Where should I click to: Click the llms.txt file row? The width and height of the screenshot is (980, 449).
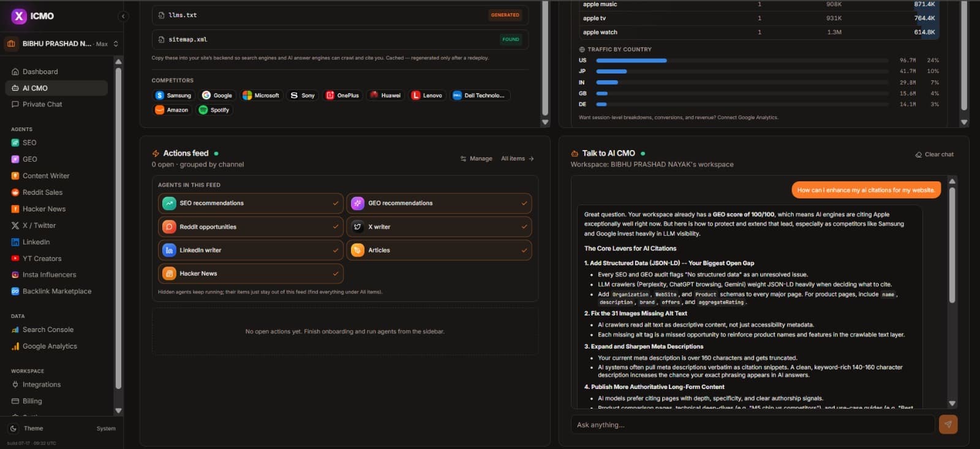pos(340,15)
